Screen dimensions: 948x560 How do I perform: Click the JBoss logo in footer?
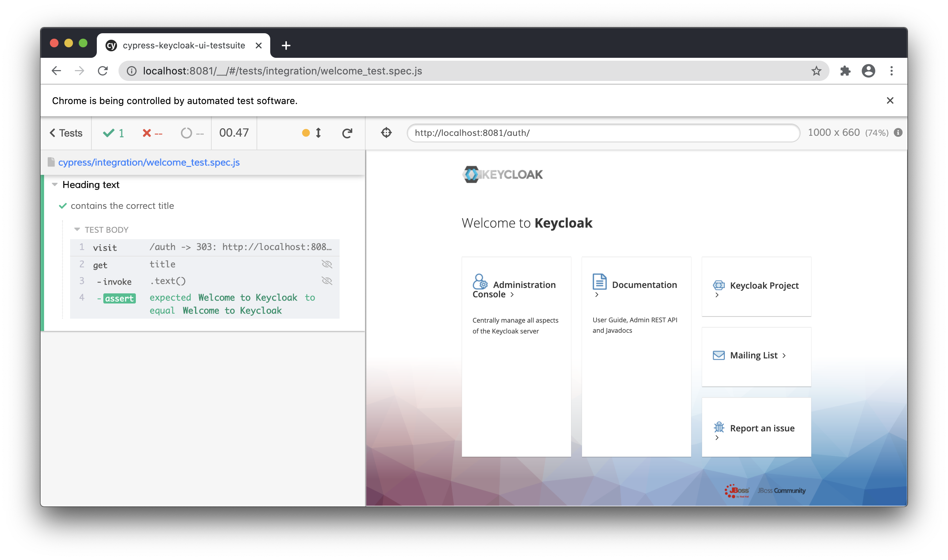click(x=737, y=491)
